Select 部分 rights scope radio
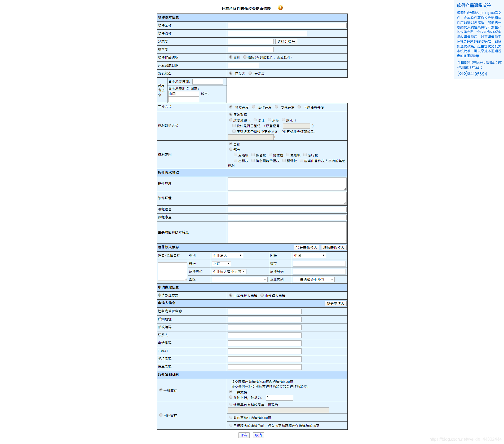 [x=231, y=149]
